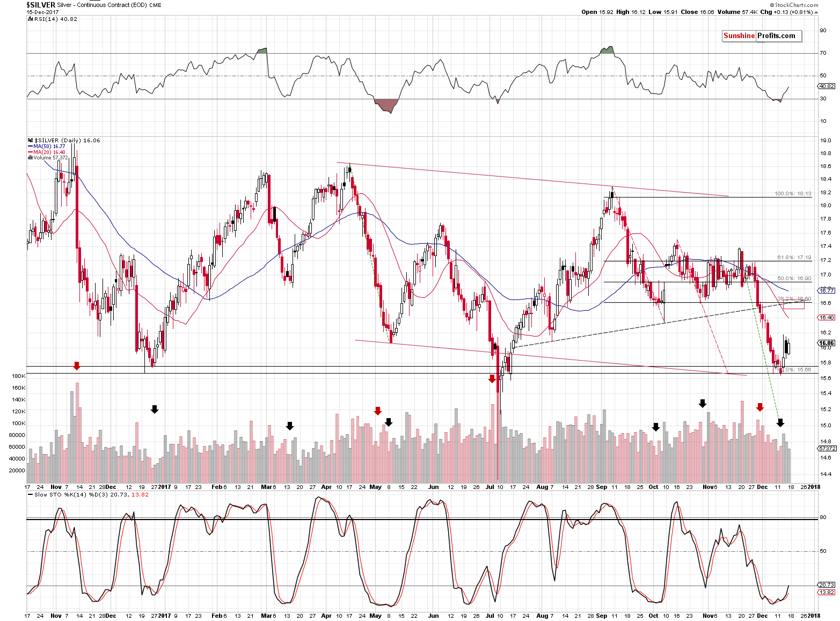Click the RSI(14) 40.82 legend text
Viewport: 840px width, 621px height.
[x=55, y=19]
